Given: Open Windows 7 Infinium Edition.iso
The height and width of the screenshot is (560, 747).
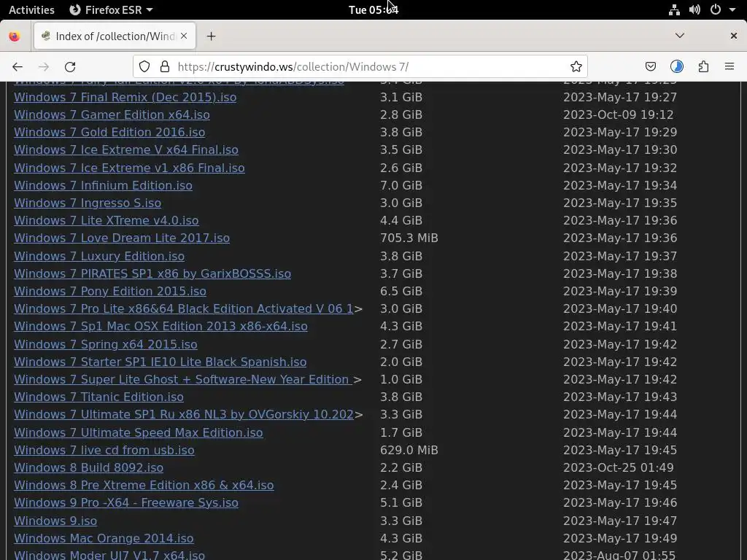Looking at the screenshot, I should click(104, 185).
